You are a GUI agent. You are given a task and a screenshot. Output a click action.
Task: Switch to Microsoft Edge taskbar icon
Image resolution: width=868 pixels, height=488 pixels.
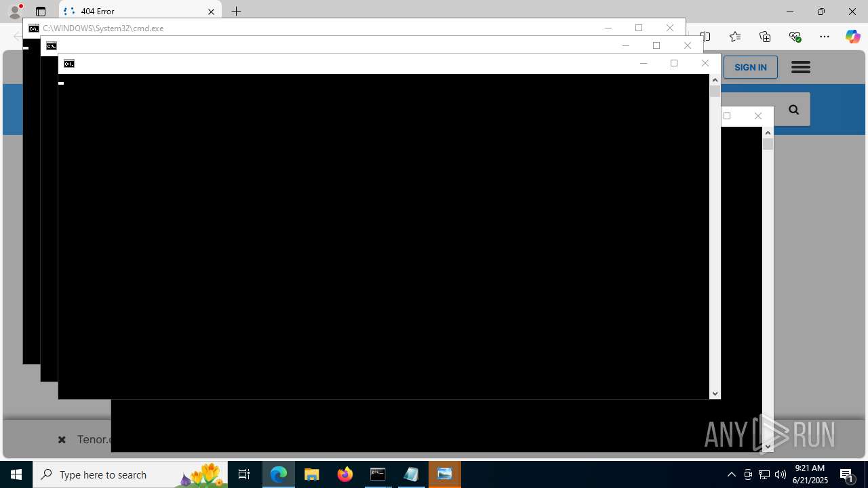(x=279, y=474)
